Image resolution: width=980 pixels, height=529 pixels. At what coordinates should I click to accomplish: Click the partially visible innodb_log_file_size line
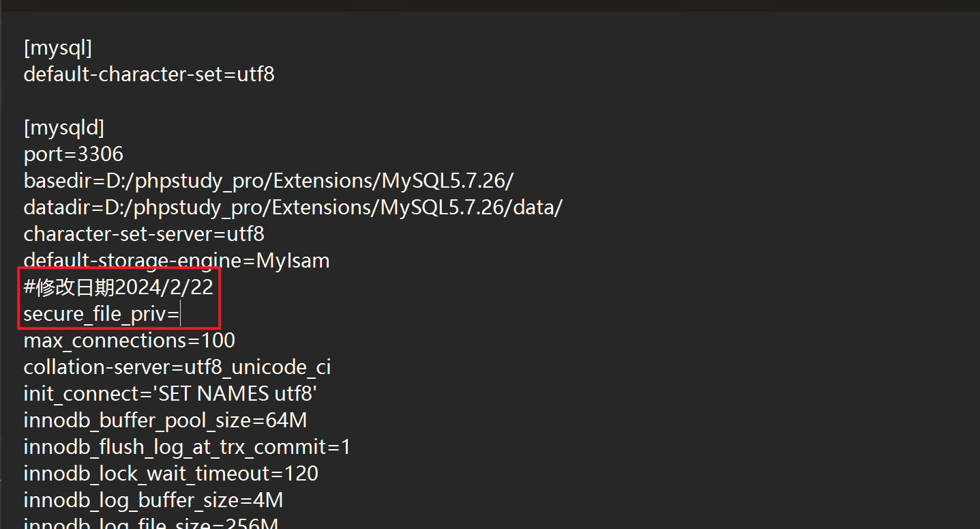151,524
